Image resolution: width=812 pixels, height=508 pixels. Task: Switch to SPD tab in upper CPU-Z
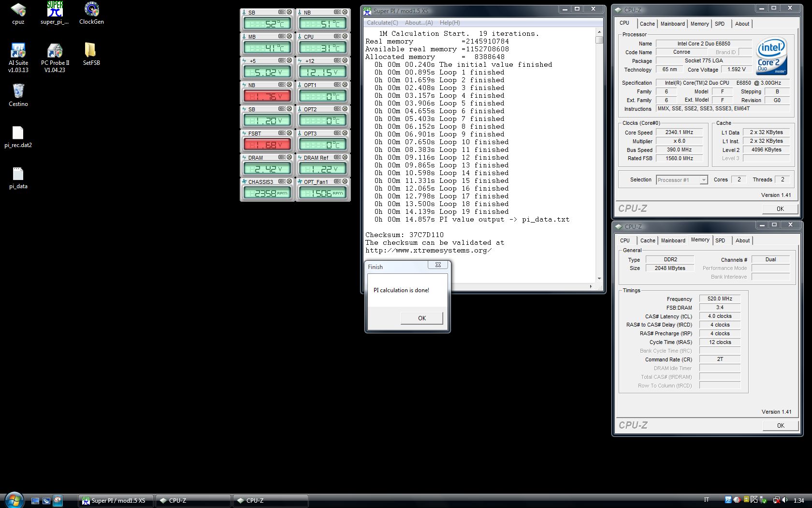point(720,24)
